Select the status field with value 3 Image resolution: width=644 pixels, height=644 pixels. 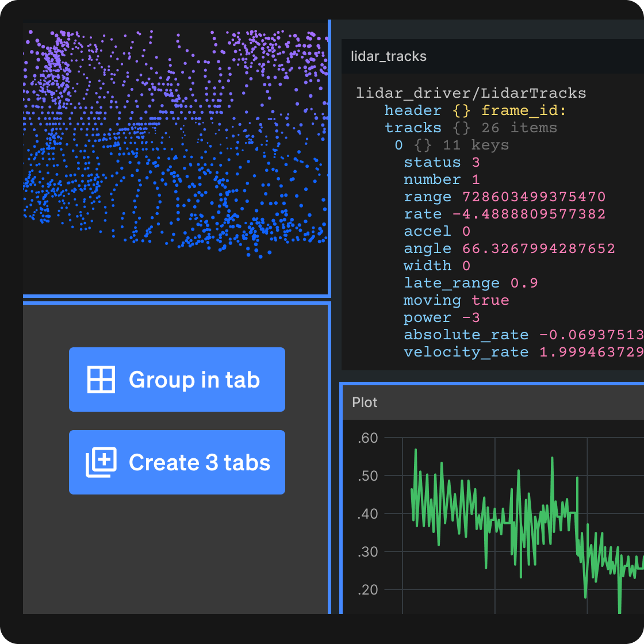[x=432, y=162]
